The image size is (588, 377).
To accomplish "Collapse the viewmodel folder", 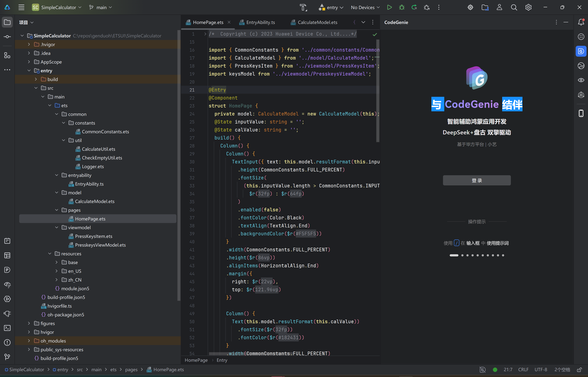I will (56, 227).
